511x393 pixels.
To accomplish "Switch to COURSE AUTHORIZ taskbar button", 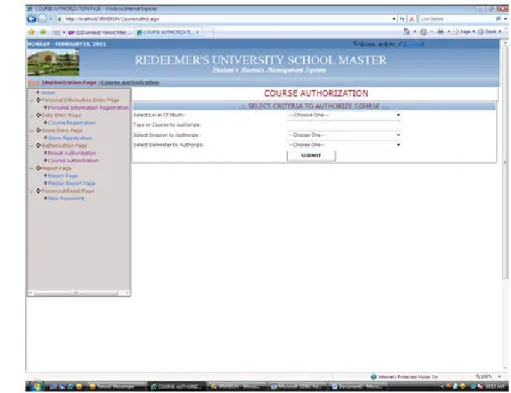I will pyautogui.click(x=177, y=387).
